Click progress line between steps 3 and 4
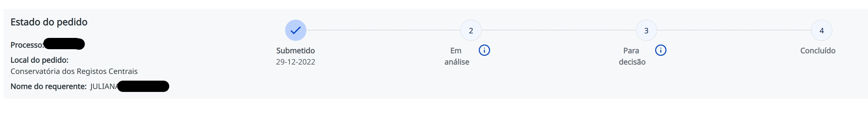This screenshot has height=118, width=868. 734,30
